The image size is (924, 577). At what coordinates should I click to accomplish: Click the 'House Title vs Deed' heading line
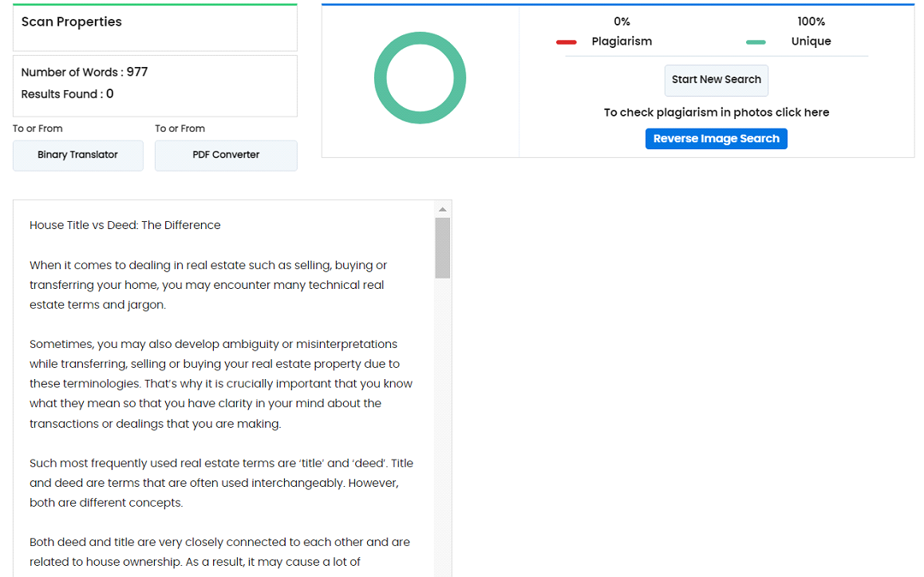click(125, 225)
